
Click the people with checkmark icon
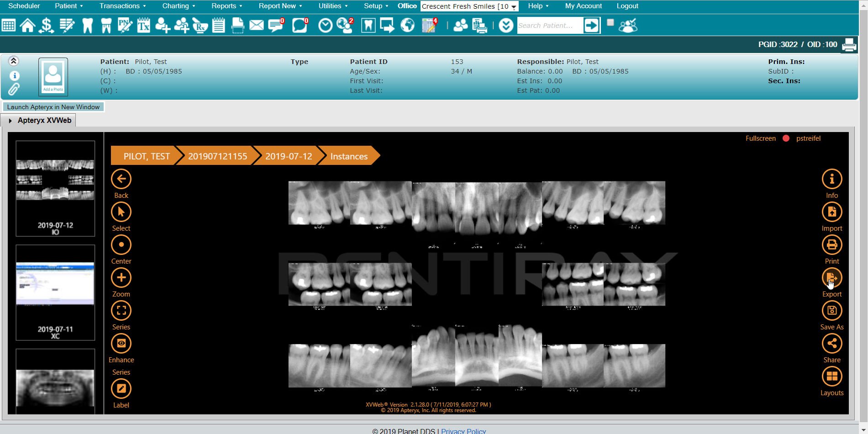(x=628, y=26)
